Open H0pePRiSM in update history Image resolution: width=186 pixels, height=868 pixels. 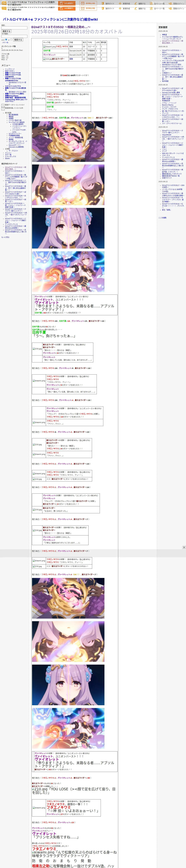[166, 135]
